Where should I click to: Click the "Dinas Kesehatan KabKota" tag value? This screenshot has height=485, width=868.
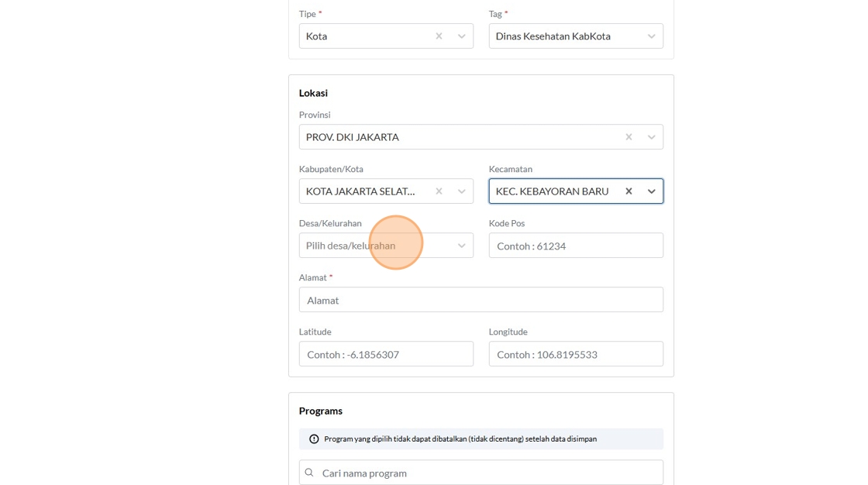[x=553, y=36]
